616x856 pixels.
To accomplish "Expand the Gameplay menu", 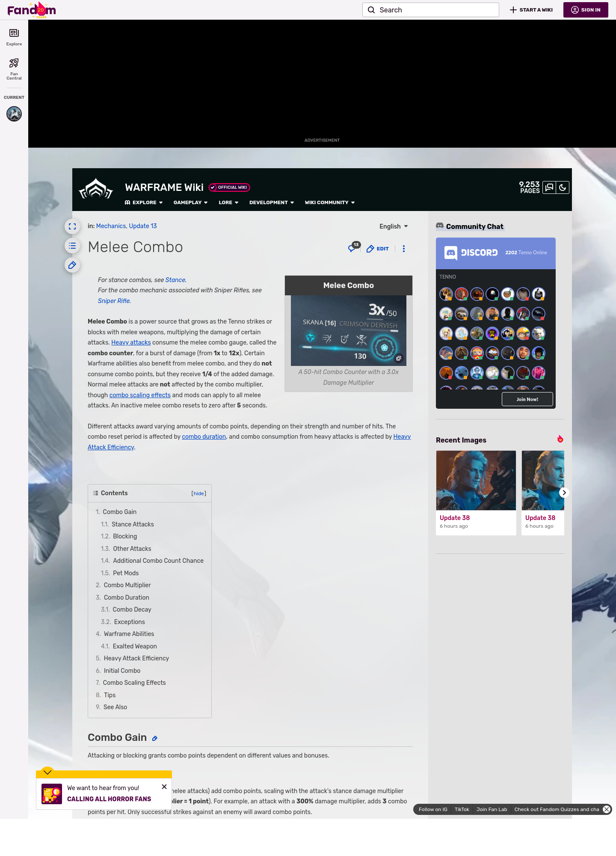I will point(190,202).
